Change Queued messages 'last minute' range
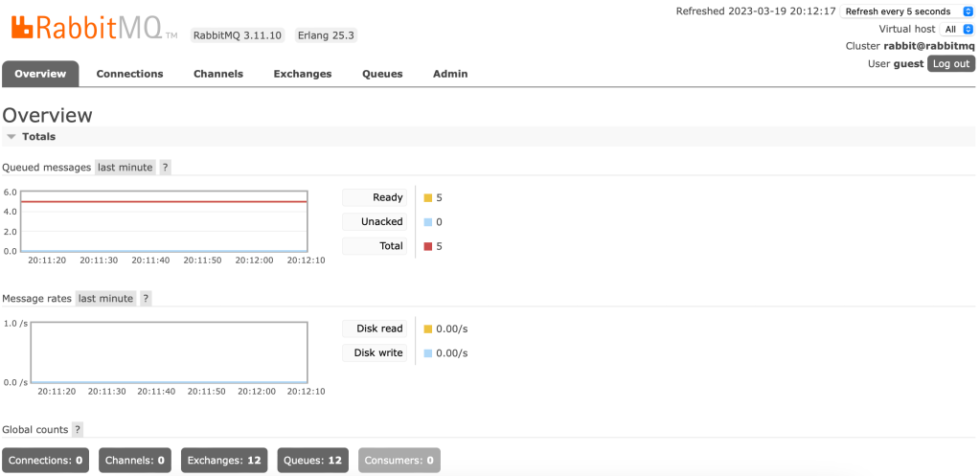 [125, 167]
